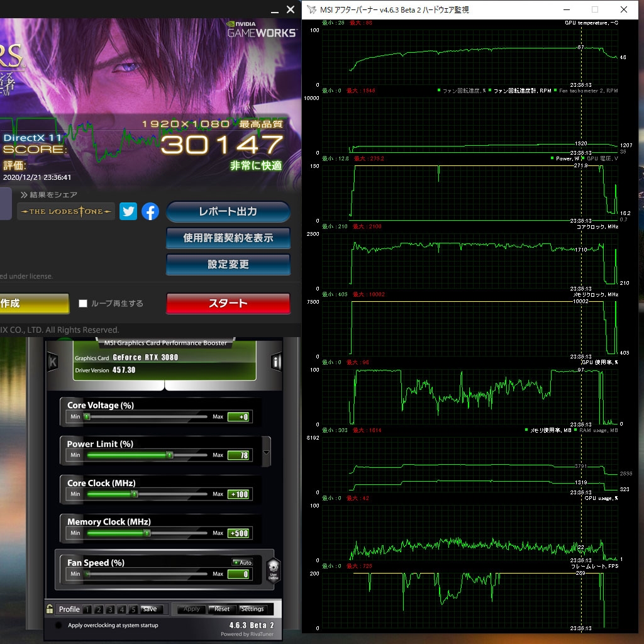
Task: Maximize the hardware monitor window
Action: pos(595,9)
